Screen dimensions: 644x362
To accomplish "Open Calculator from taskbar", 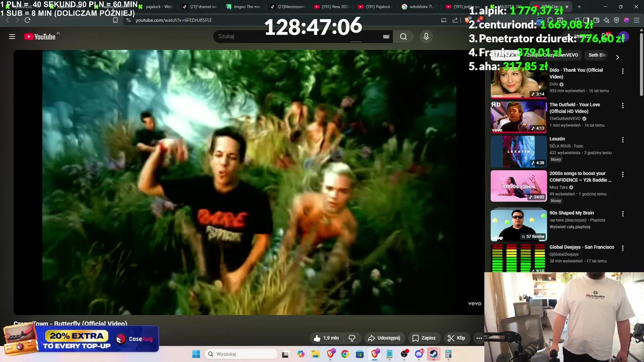I will (x=448, y=354).
